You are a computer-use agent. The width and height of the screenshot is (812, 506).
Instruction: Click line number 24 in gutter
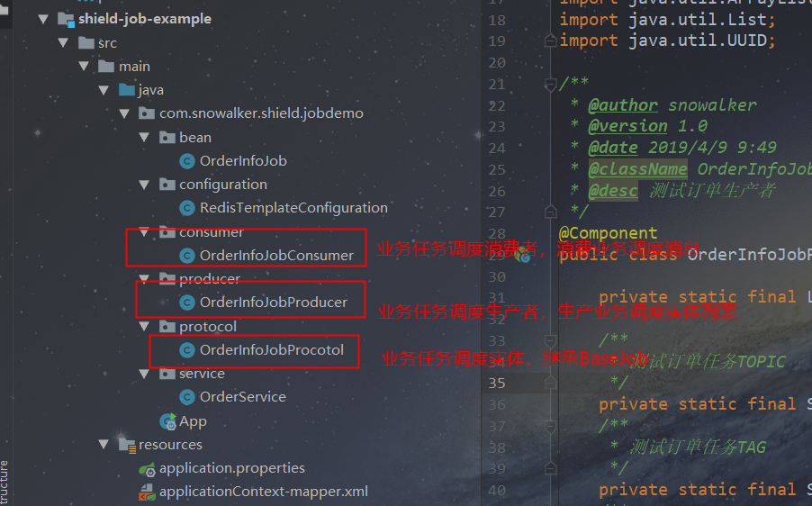pos(497,149)
